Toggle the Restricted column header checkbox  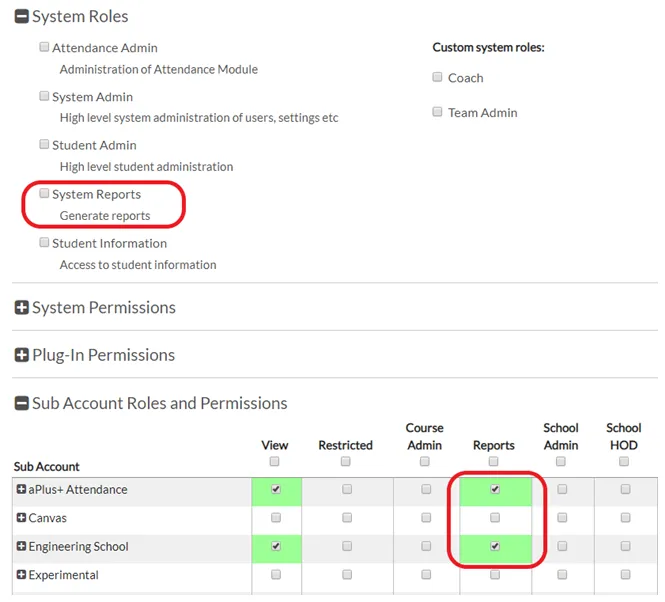[346, 461]
